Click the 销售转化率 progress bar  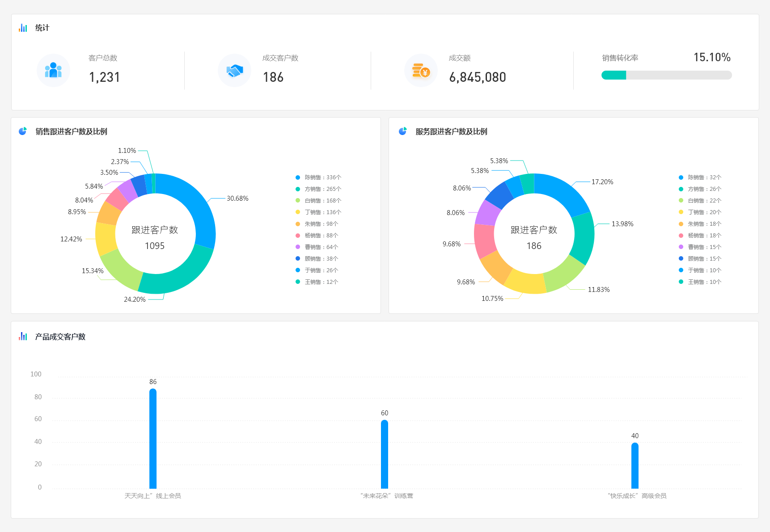pos(666,75)
